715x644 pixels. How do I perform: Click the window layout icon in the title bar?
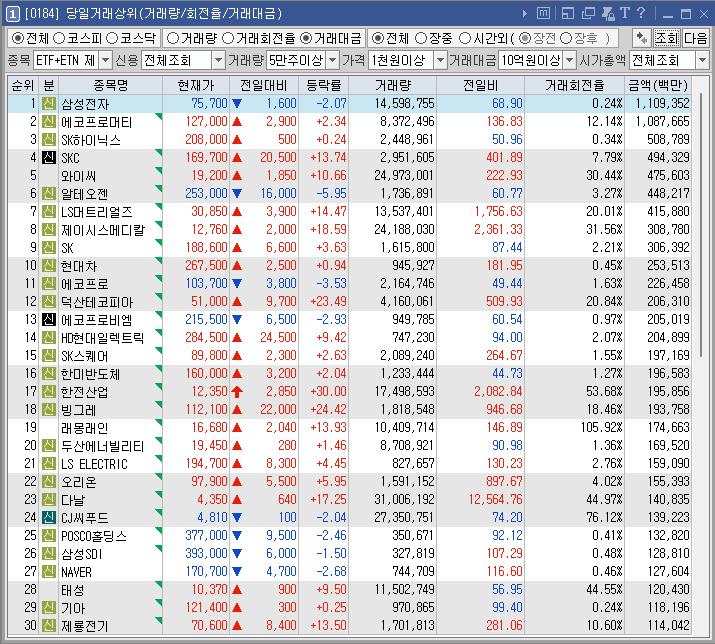(x=568, y=14)
